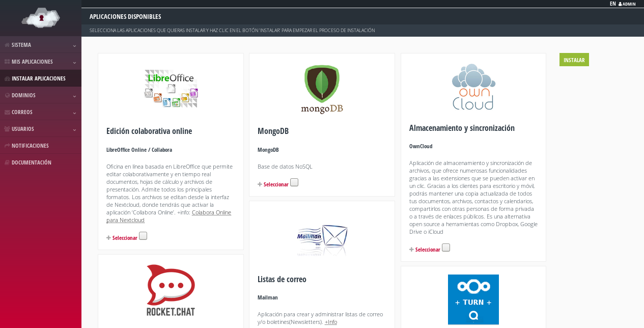
Task: Click the 'Listas de correo' heading
Action: 282,279
